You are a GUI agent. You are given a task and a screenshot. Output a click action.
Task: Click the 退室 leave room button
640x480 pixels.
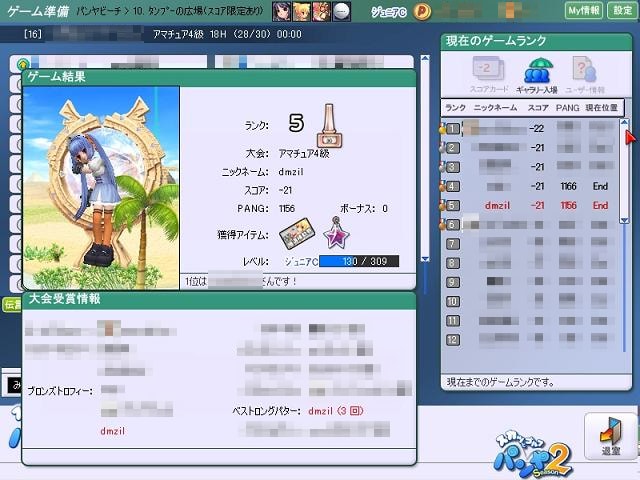611,436
